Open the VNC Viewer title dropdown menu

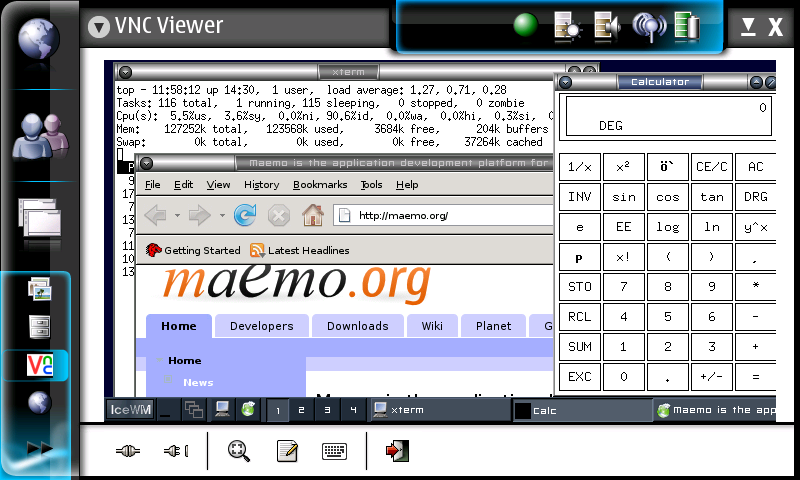(98, 27)
